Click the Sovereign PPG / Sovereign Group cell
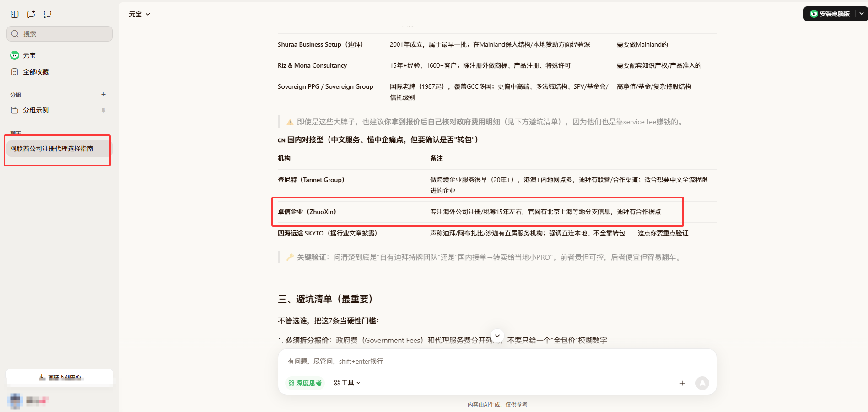 (x=325, y=86)
